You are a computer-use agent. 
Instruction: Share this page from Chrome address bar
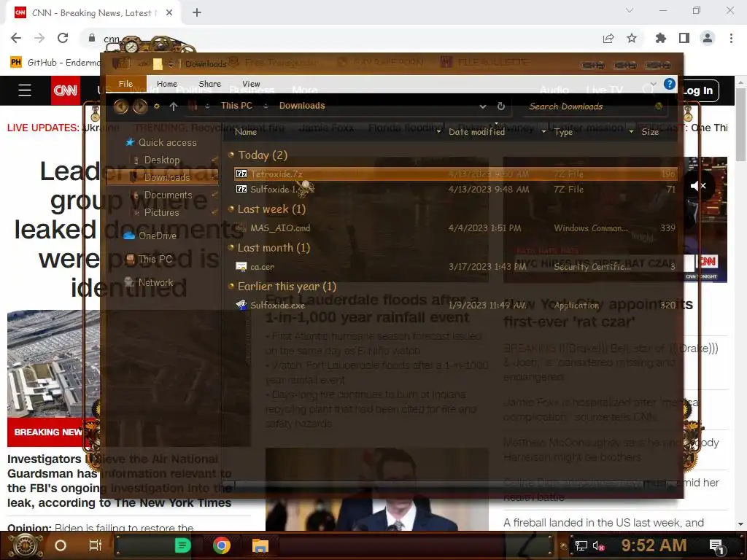point(608,38)
